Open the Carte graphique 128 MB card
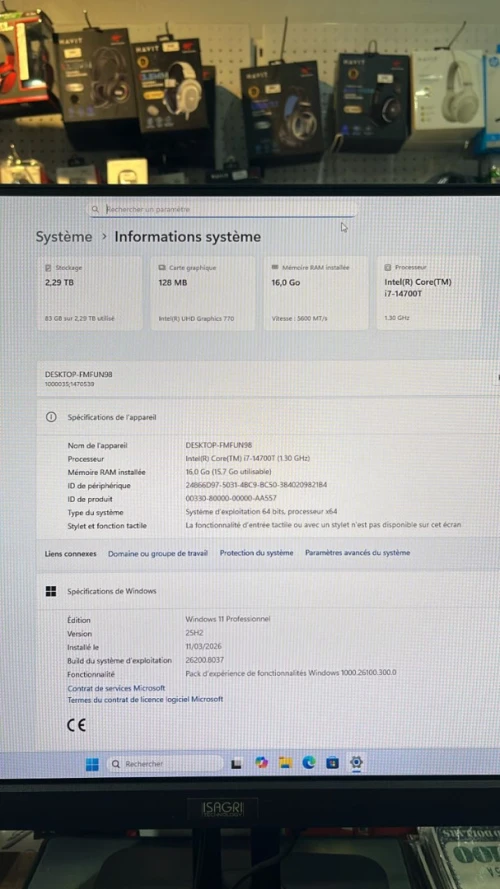Image resolution: width=500 pixels, height=889 pixels. coord(204,293)
